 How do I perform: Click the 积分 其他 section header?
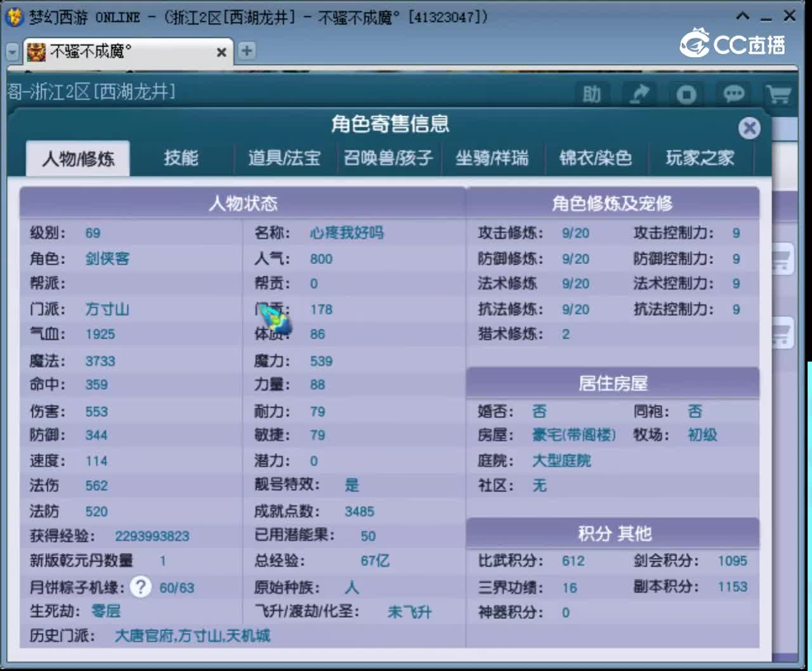[x=613, y=533]
